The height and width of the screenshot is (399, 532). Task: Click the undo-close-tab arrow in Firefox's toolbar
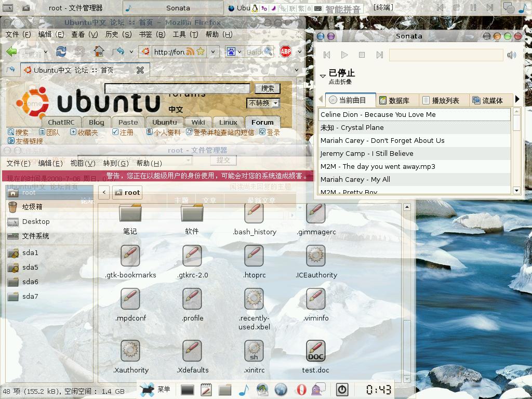click(x=118, y=51)
